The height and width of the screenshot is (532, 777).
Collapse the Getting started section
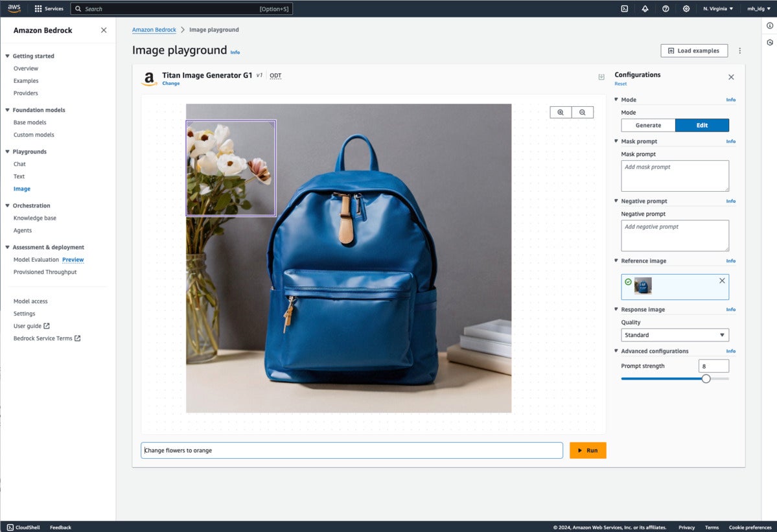coord(7,56)
